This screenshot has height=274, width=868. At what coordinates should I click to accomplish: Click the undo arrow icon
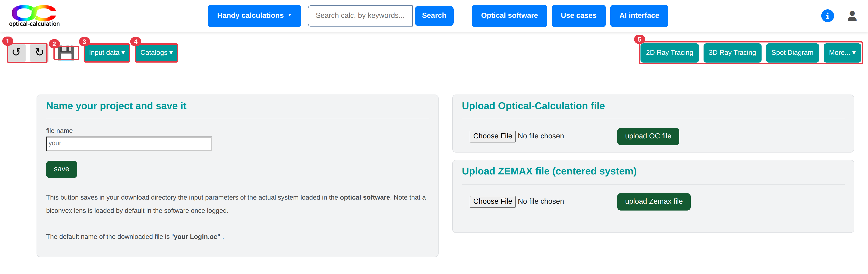[16, 52]
